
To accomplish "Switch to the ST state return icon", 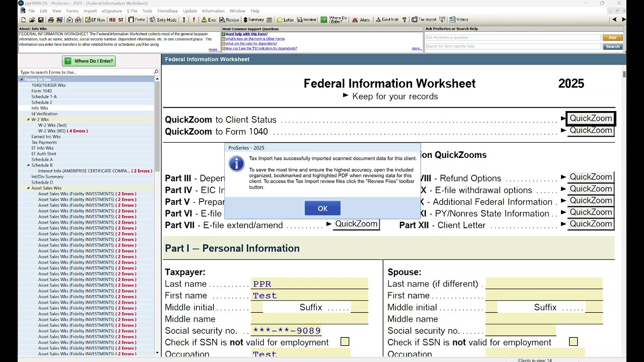I will 121,20.
